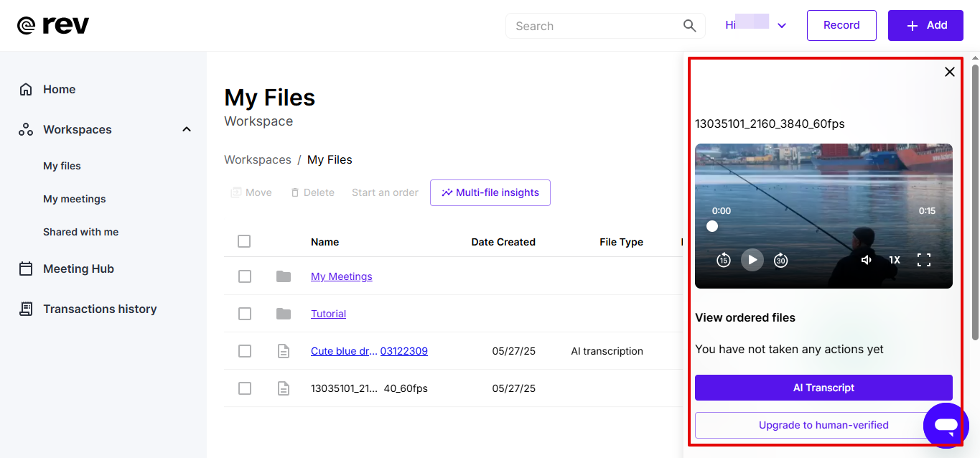Skip forward 30 seconds icon
980x458 pixels.
pyautogui.click(x=780, y=260)
